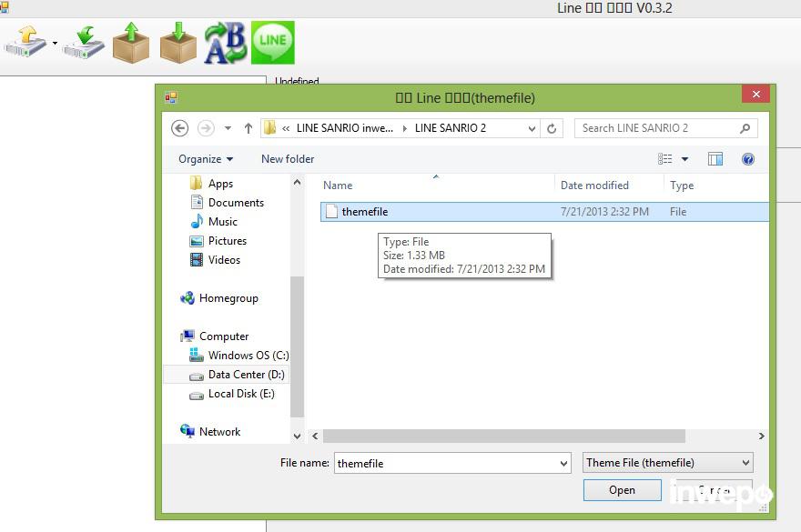The image size is (801, 532).
Task: Go up one folder level
Action: (x=248, y=128)
